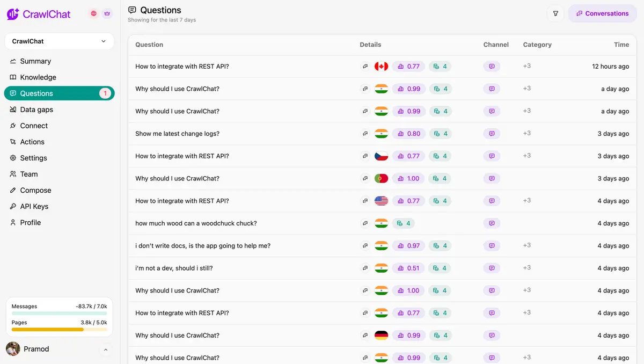Click the conversation link icon on the REST API row
Viewport: 644px width, 364px height.
tap(365, 66)
